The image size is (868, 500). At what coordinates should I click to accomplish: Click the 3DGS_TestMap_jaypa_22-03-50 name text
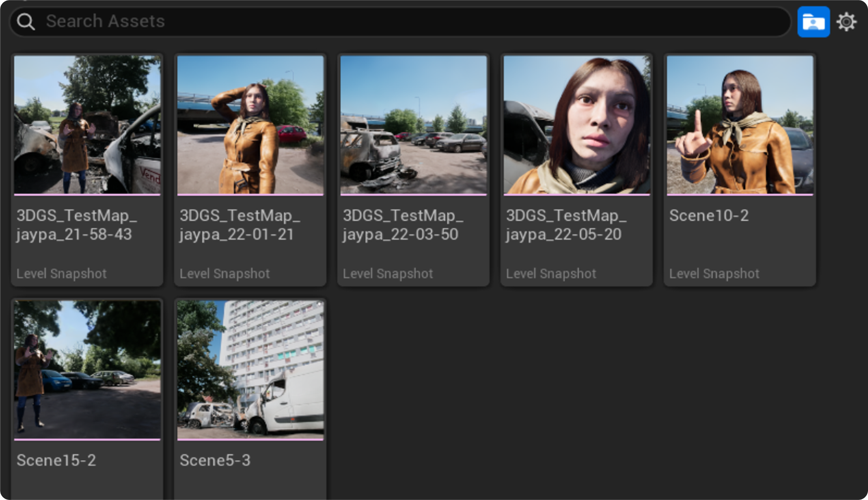click(x=403, y=225)
